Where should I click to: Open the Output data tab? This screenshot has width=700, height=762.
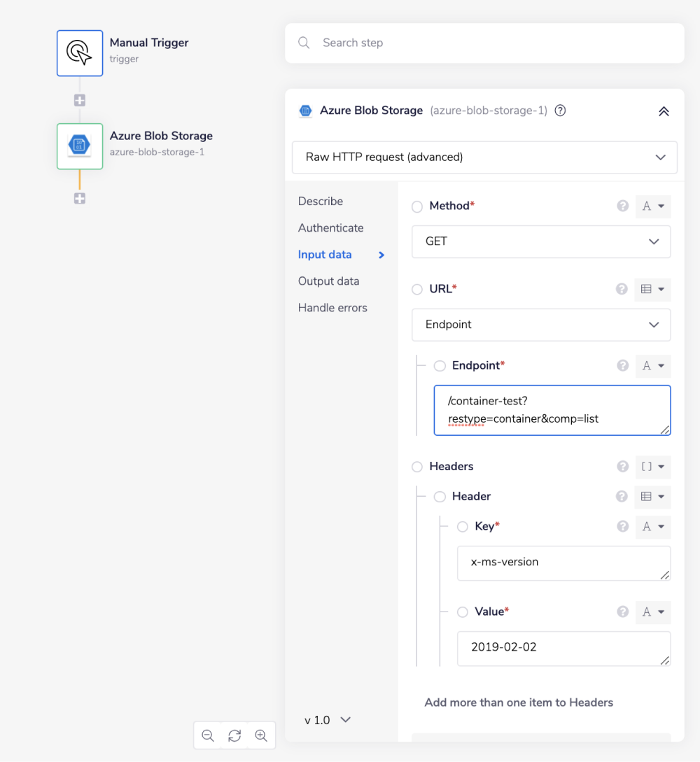328,281
